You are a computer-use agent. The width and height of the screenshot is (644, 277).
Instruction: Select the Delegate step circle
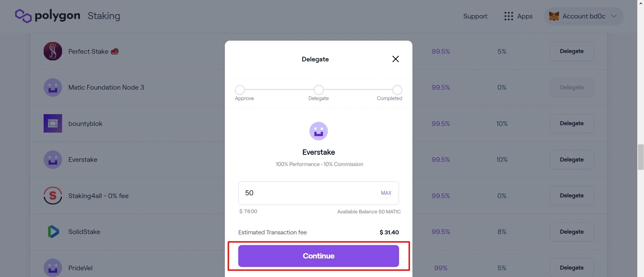click(318, 90)
